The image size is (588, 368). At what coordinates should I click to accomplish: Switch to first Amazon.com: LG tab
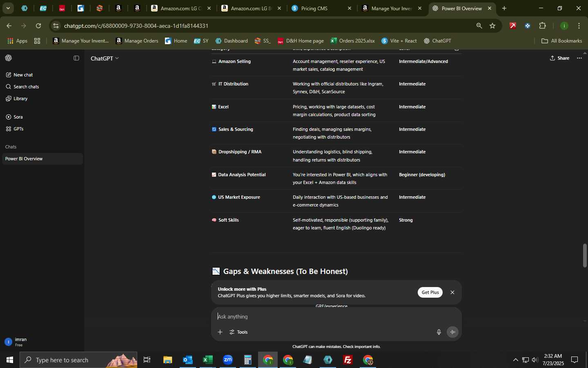[181, 8]
